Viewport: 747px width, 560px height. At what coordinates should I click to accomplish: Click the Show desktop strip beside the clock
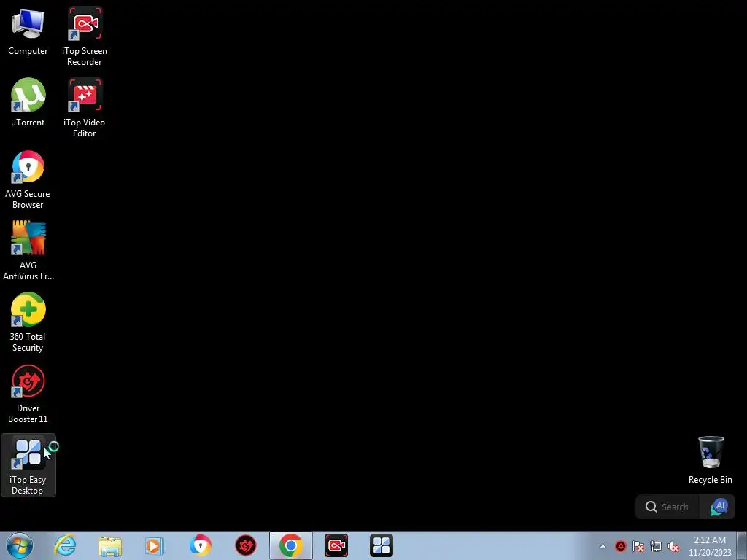click(742, 545)
